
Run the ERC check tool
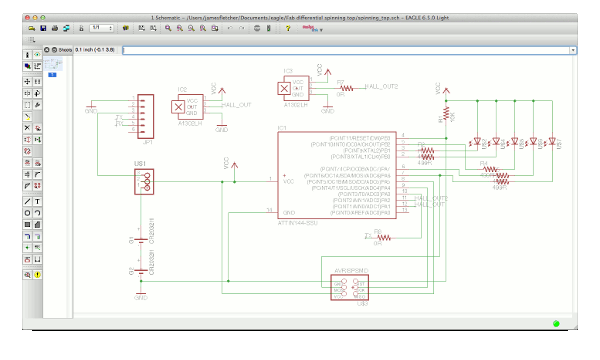click(x=27, y=275)
